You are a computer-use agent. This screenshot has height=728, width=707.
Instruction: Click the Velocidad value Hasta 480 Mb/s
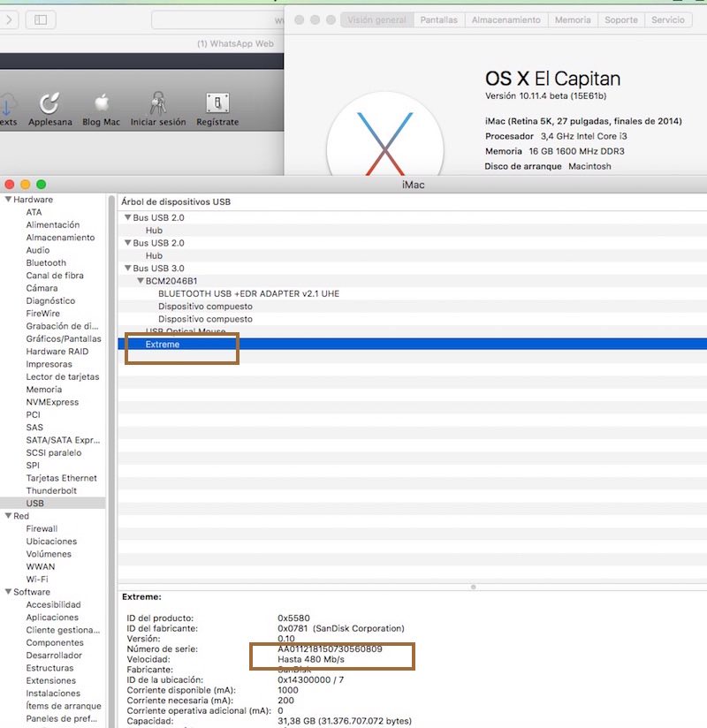pos(311,659)
